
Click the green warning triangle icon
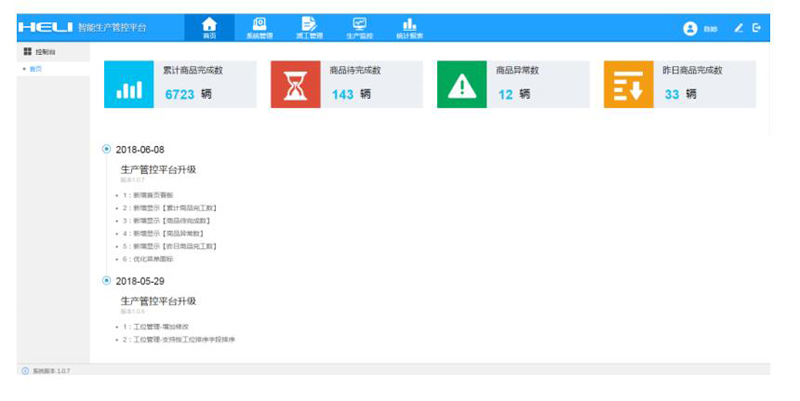point(462,85)
